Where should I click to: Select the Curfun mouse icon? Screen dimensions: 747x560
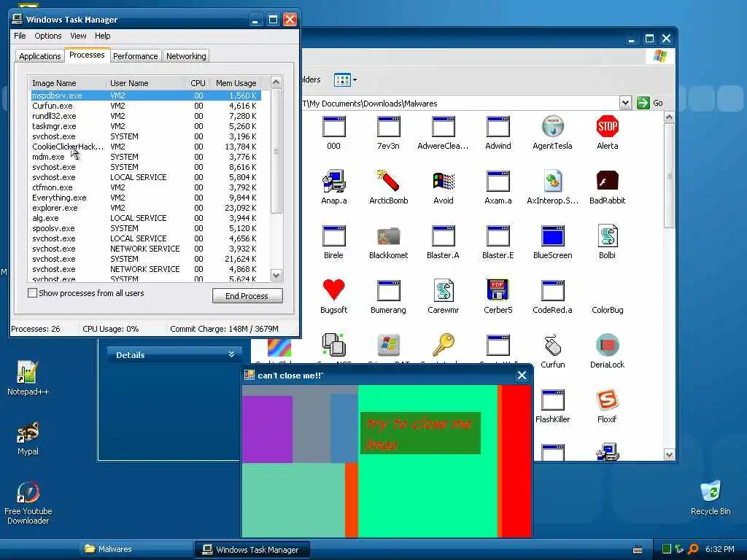pyautogui.click(x=553, y=345)
